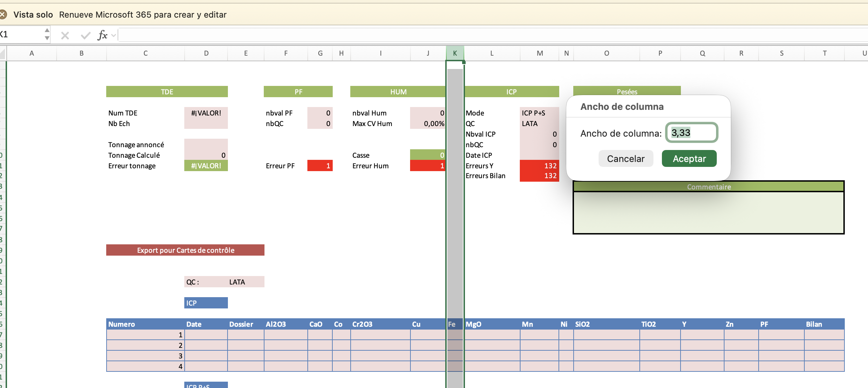Click the Ancho de columna input field
868x388 pixels.
click(691, 133)
